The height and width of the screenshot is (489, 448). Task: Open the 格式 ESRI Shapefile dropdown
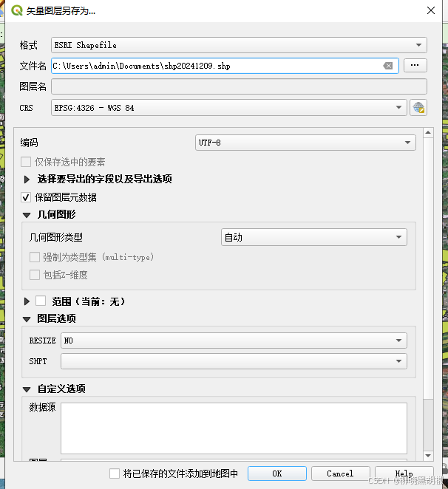pyautogui.click(x=239, y=45)
